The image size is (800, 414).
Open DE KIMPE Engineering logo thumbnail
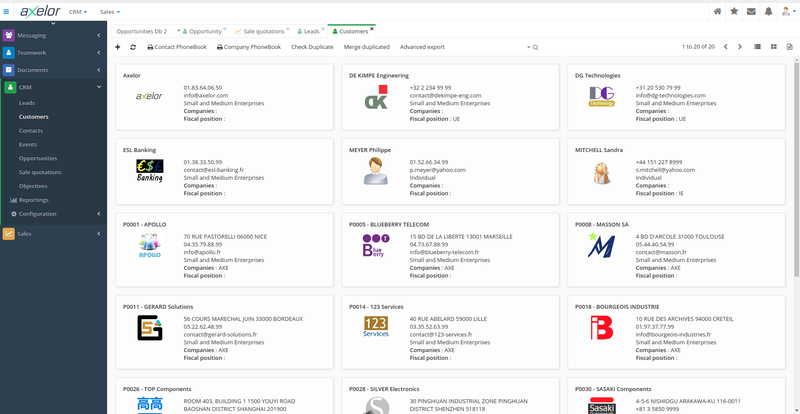tap(376, 97)
